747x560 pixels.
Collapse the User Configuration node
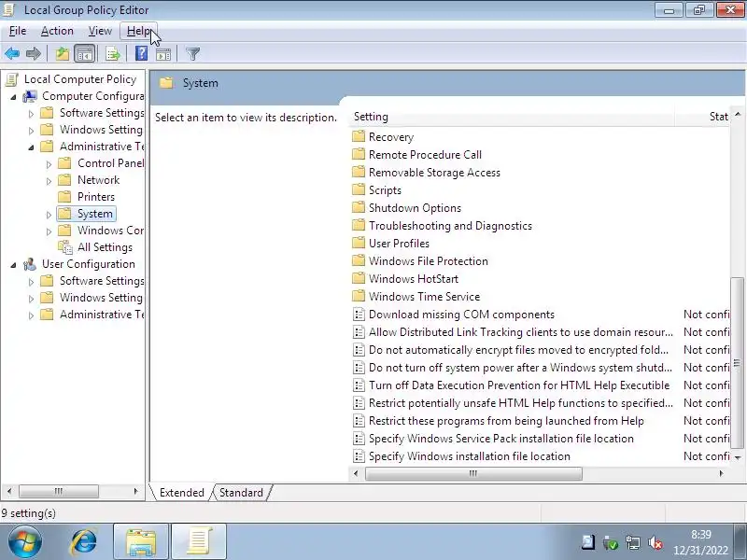pos(13,265)
